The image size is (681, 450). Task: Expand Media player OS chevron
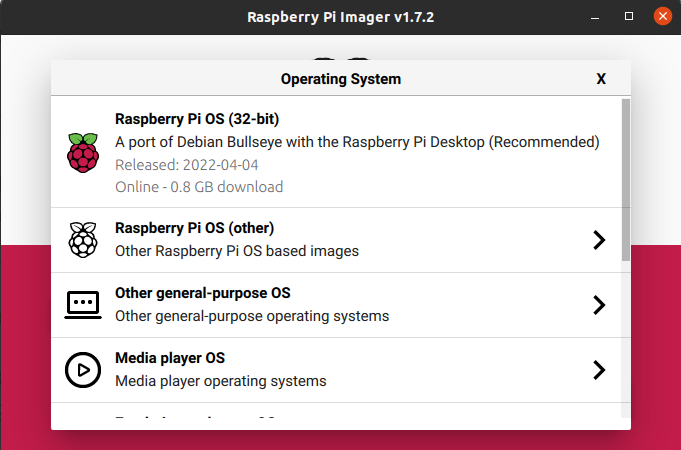point(599,370)
